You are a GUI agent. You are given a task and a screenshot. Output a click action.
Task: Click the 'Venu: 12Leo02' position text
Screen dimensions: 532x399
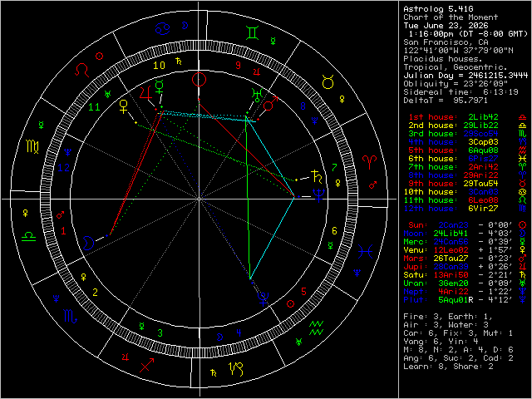click(436, 250)
